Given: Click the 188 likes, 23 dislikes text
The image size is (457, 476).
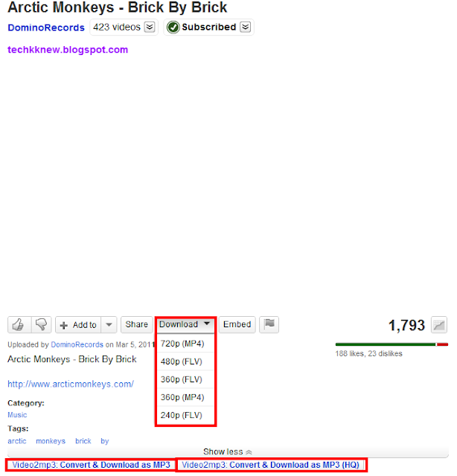Looking at the screenshot, I should [x=369, y=354].
